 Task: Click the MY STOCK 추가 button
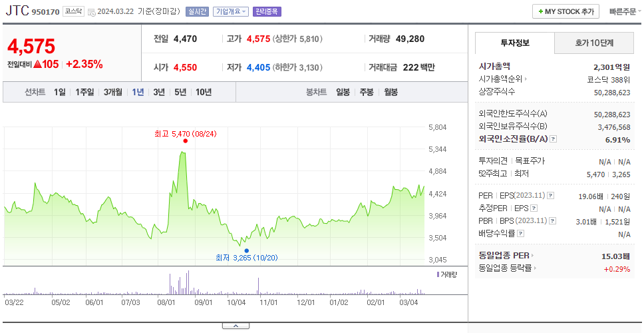point(565,11)
